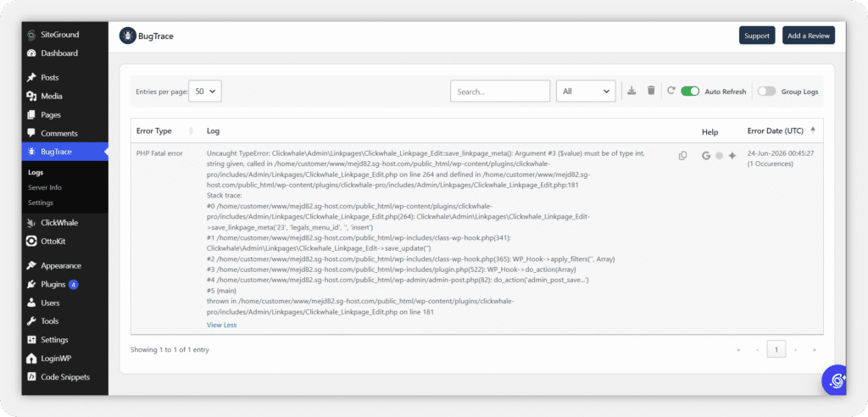Click the Support button

(x=757, y=36)
